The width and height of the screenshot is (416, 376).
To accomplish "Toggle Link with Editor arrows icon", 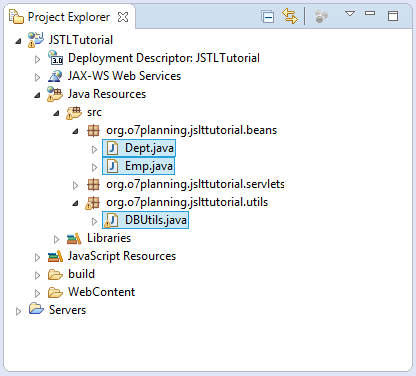I will (x=290, y=16).
